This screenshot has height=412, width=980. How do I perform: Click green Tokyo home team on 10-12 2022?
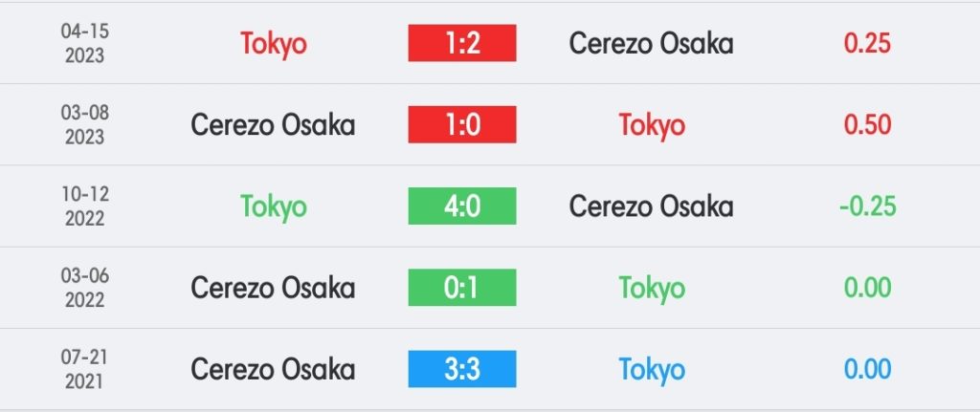pos(273,207)
